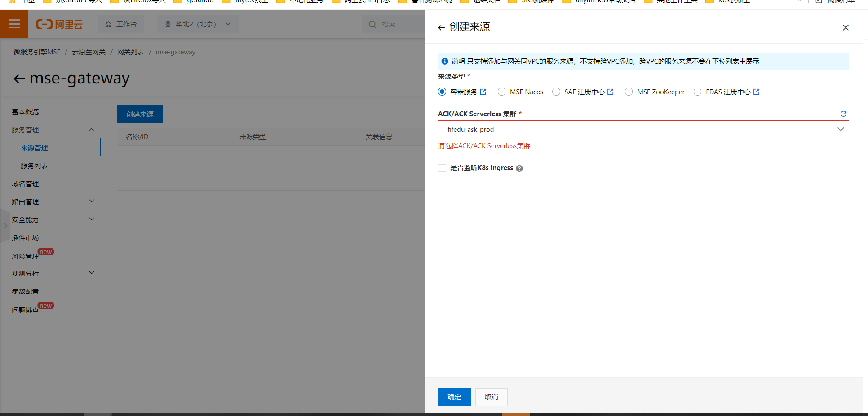Enable 是否监听K8s Ingress checkbox
Viewport: 868px width, 416px height.
pos(442,168)
